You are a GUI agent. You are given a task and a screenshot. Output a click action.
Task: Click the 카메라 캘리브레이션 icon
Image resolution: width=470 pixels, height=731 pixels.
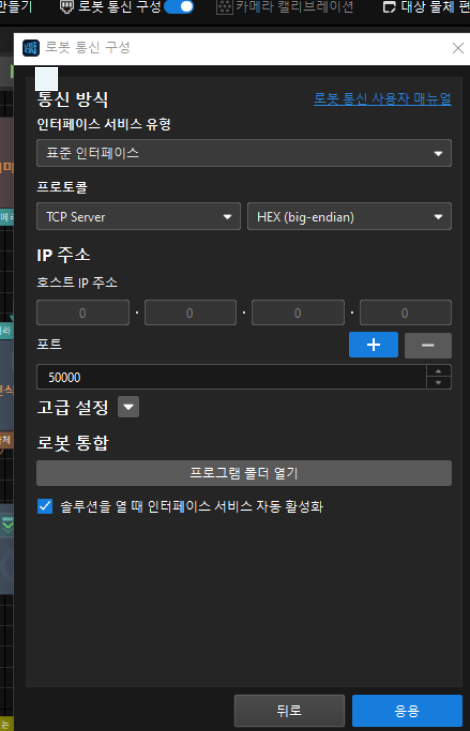pyautogui.click(x=224, y=7)
